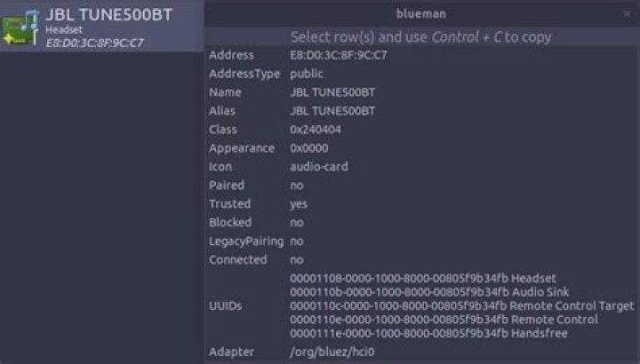Click the JBL TUNE500BT audio card device icon
The width and height of the screenshot is (640, 364).
(20, 28)
